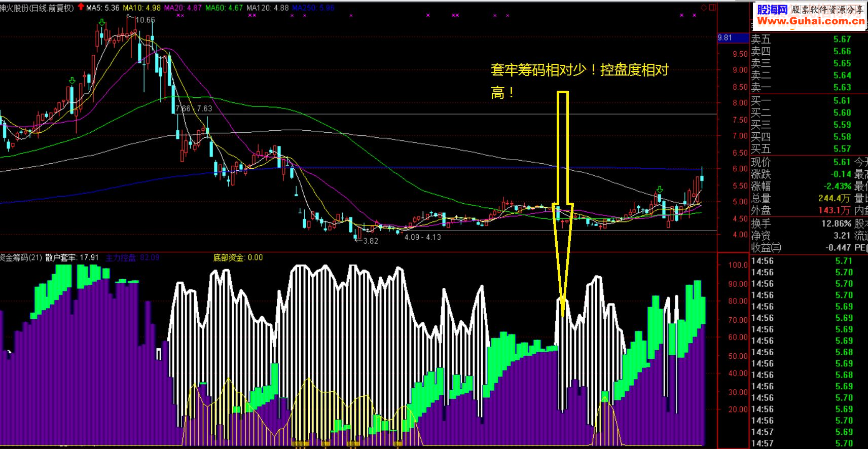This screenshot has width=868, height=449.
Task: Select the MA10: 4.98 indicator label
Action: 141,8
